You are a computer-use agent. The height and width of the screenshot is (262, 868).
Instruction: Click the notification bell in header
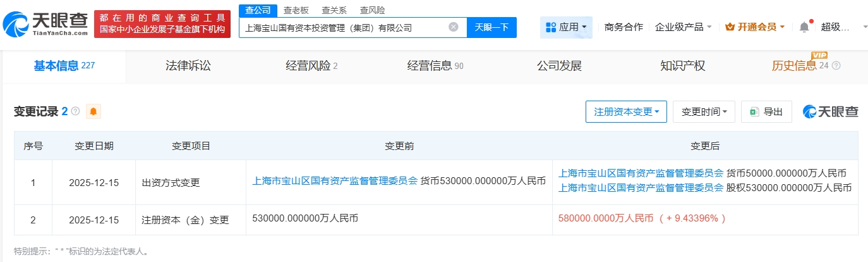tap(804, 27)
